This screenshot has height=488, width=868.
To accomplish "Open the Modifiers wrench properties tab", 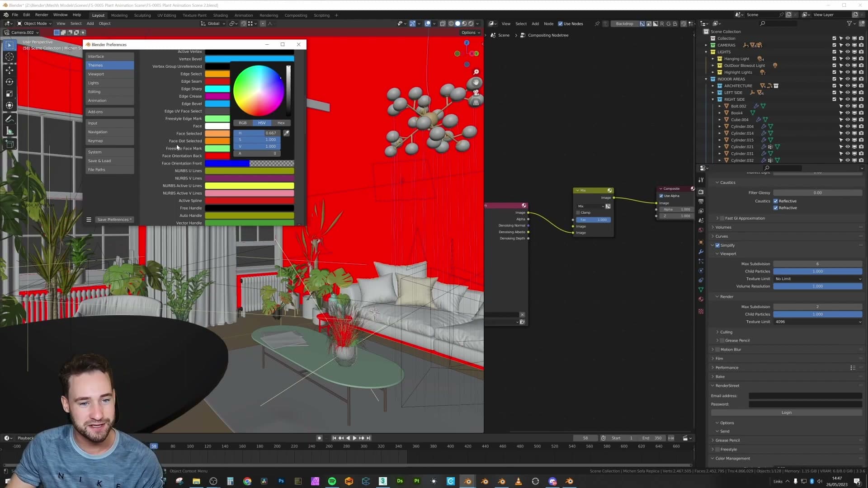I will coord(701,252).
